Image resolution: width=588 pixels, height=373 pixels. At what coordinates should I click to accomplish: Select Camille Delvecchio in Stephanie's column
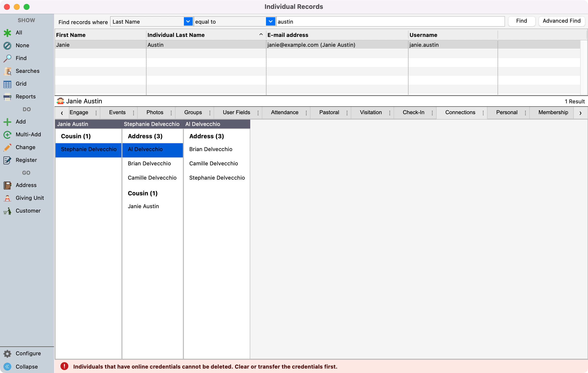click(152, 178)
